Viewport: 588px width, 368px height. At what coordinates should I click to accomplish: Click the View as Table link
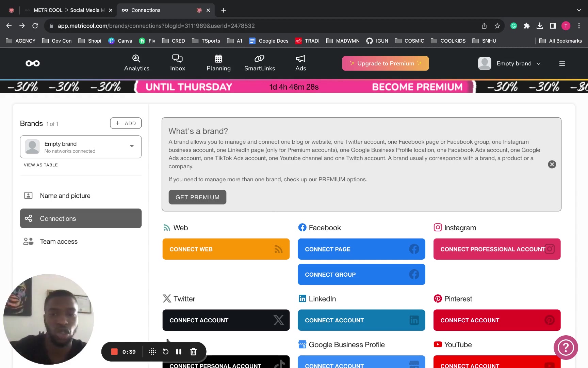[41, 165]
